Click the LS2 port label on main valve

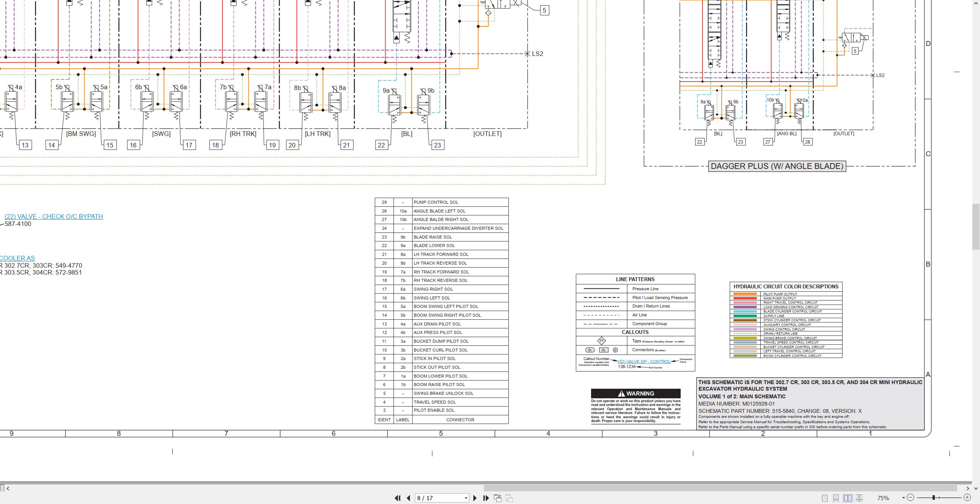537,54
